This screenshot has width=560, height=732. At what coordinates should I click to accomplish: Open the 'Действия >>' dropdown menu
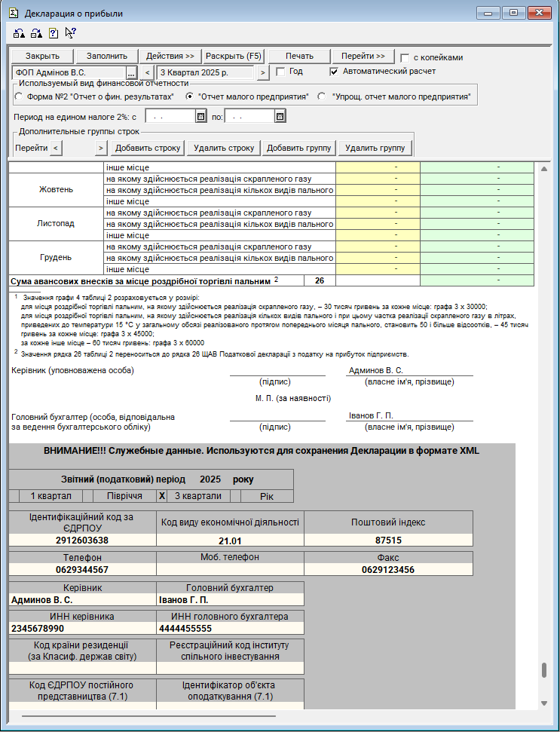coord(170,56)
